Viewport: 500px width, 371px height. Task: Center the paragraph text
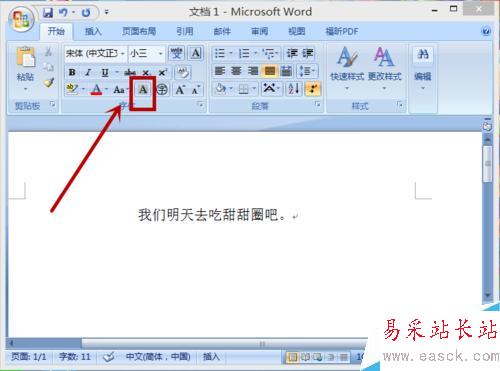click(236, 71)
